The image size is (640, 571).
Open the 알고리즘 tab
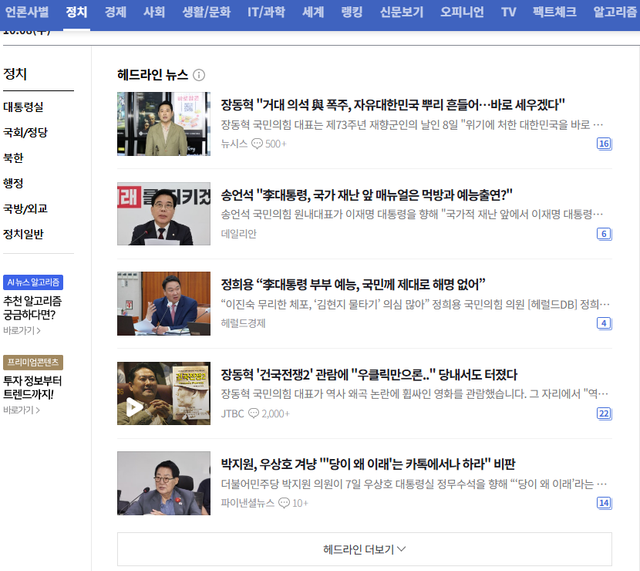click(615, 12)
